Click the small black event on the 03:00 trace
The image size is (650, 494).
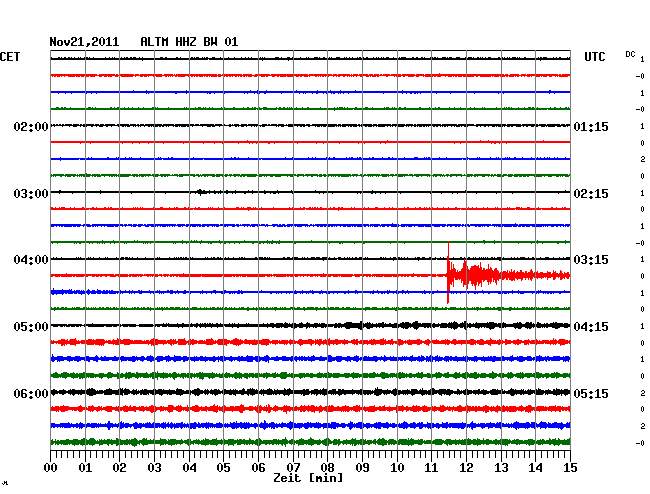click(x=201, y=192)
